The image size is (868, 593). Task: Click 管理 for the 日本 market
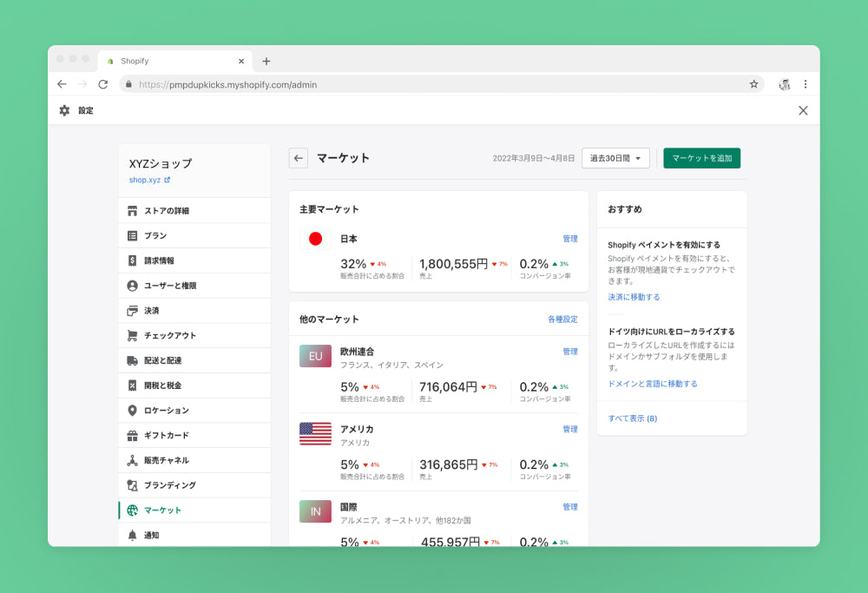pyautogui.click(x=569, y=239)
